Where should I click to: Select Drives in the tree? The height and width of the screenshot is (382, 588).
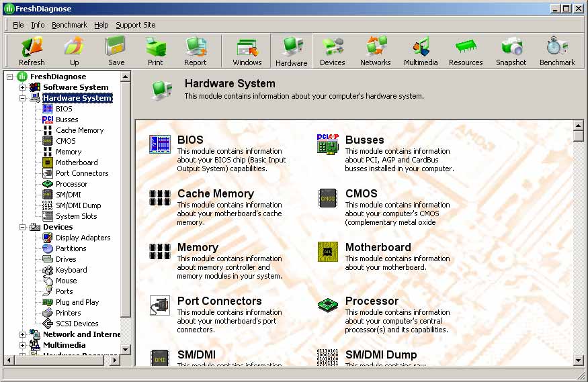[x=66, y=259]
